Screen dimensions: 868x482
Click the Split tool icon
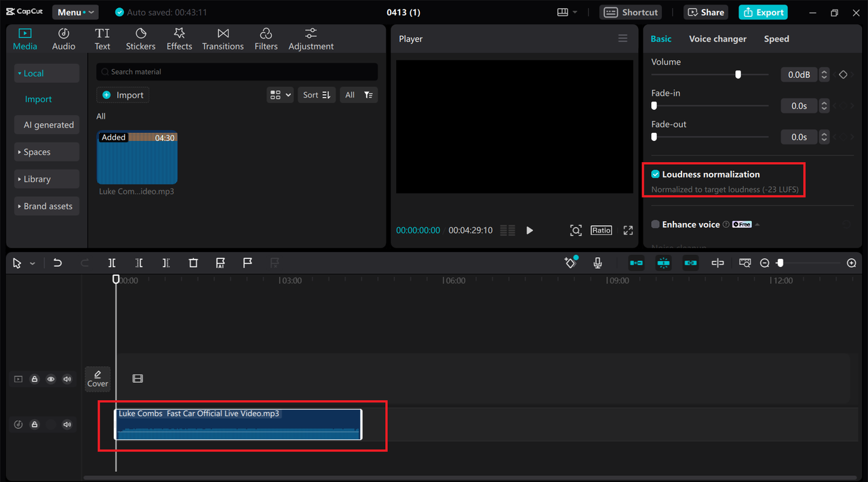[x=112, y=263]
